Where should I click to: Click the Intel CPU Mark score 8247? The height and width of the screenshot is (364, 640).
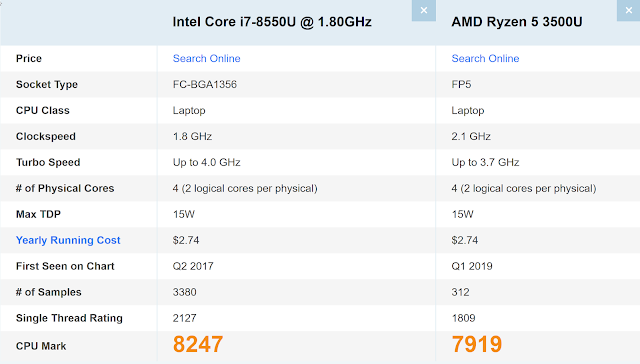(198, 344)
